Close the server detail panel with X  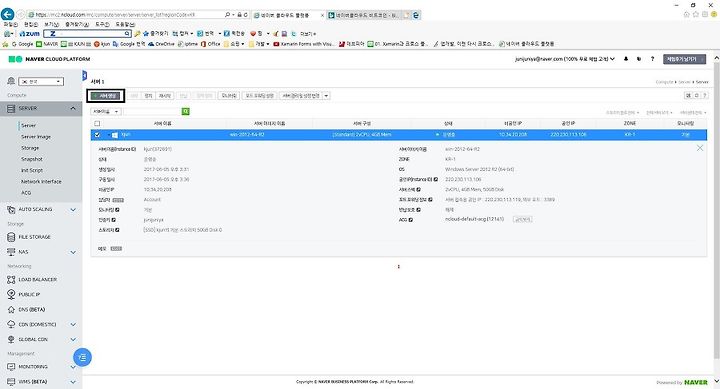(x=700, y=148)
